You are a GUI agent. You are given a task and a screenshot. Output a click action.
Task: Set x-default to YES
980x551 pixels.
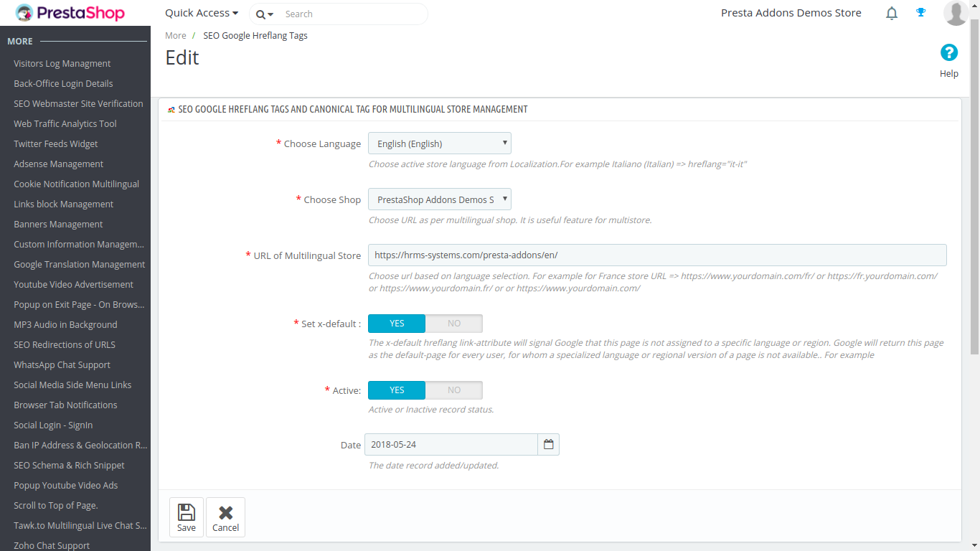point(397,324)
